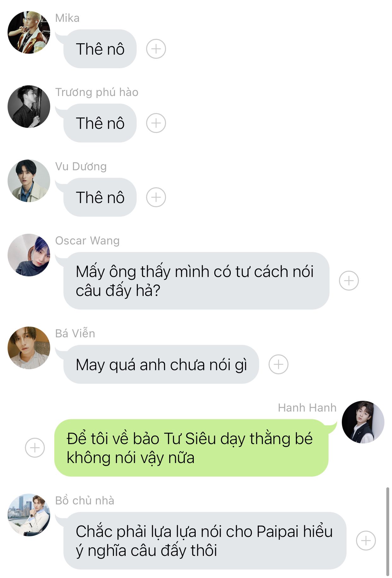Screen dimensions: 392x578
Task: Open Bá Viễn's profile picture
Action: (29, 348)
